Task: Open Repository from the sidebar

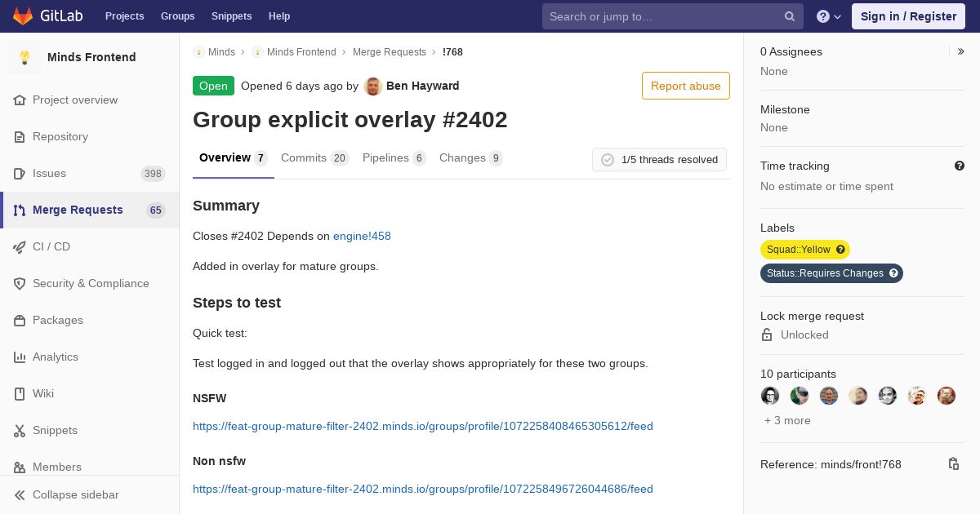Action: pyautogui.click(x=90, y=136)
